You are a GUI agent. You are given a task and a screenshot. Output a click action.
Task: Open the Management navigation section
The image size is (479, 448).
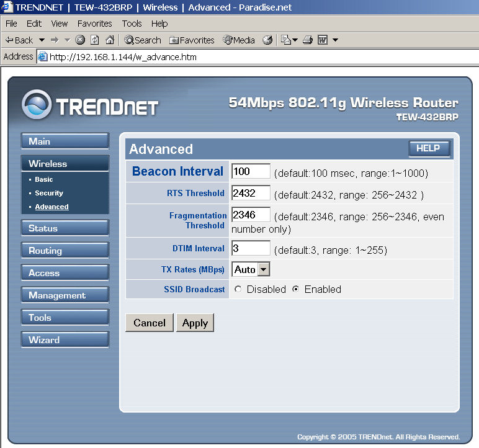[65, 295]
